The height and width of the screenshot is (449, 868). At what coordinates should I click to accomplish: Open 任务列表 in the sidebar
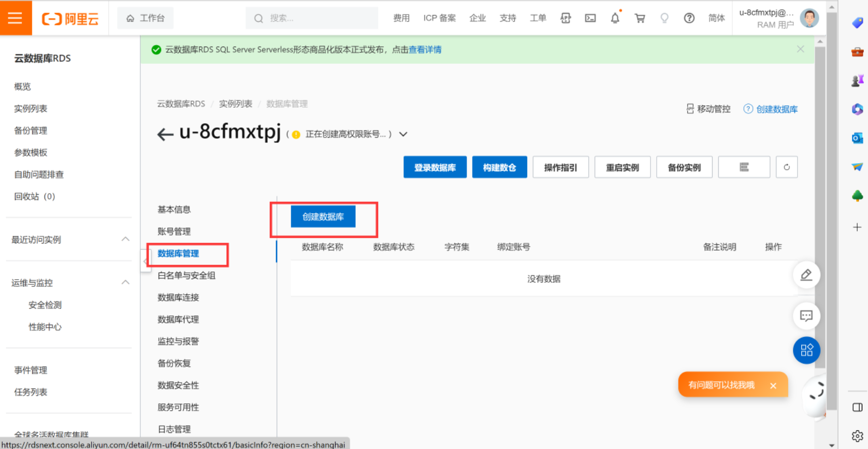pyautogui.click(x=31, y=392)
